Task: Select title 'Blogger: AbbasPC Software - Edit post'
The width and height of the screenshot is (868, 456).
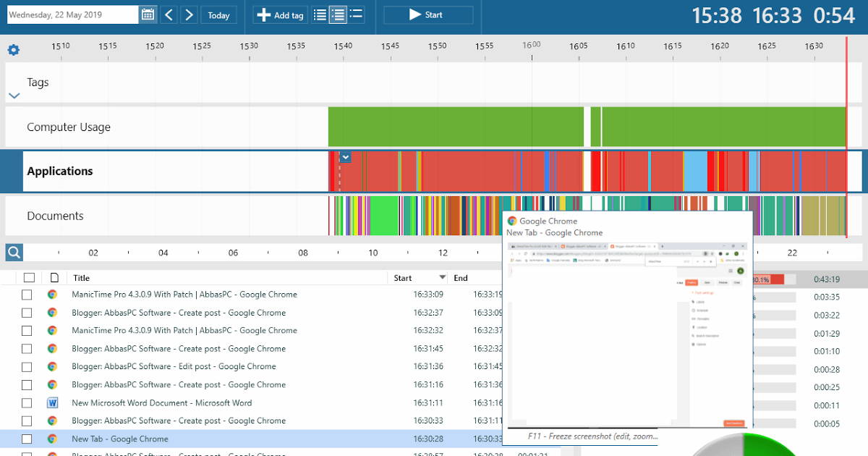Action: pos(174,367)
